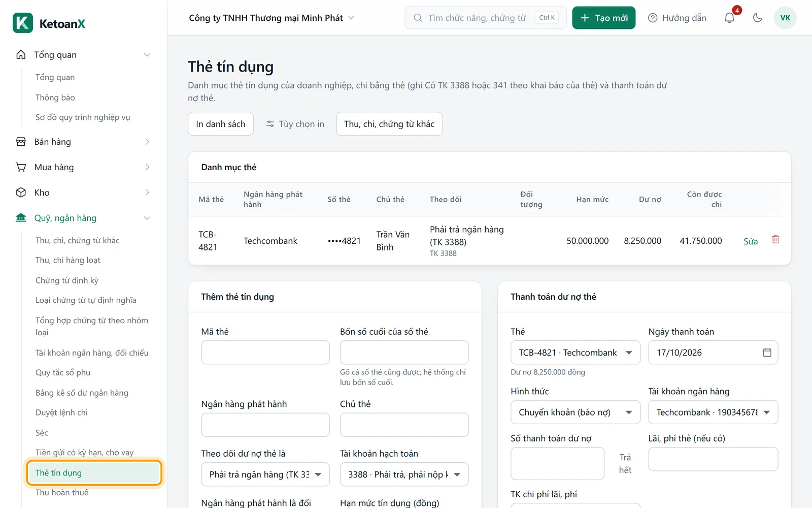Click the Mã thẻ input field
Screen dimensions: 812x508
[265, 353]
